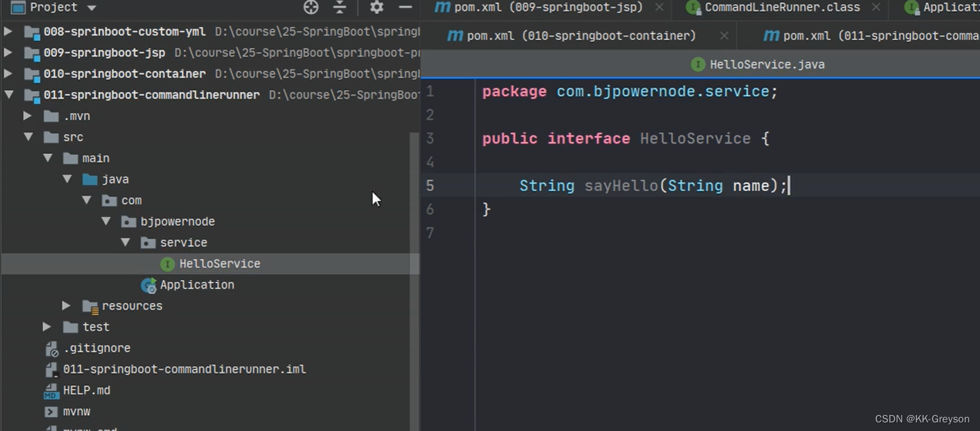Click the package com.bjpowernode.service line
The width and height of the screenshot is (980, 431).
(x=629, y=92)
